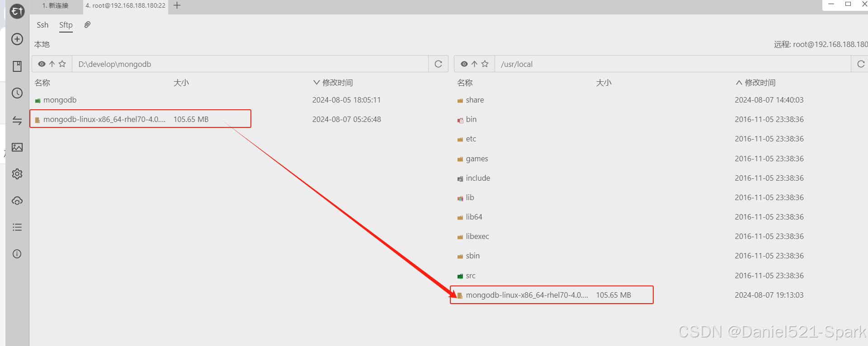This screenshot has height=346, width=868.
Task: Edit the local path D:\develop\mongodb field
Action: (x=250, y=64)
